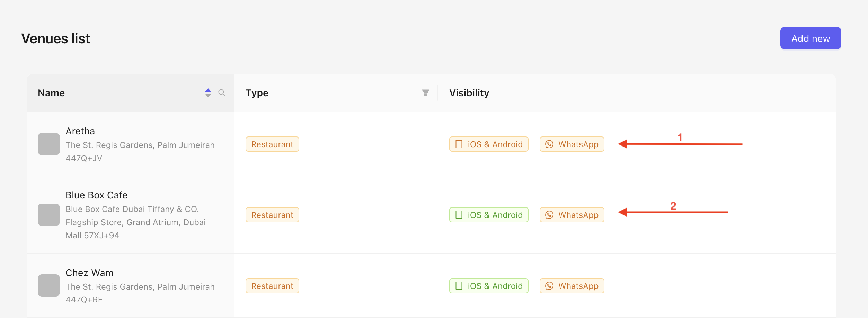Click Chez Wam's Restaurant type tag

[272, 286]
